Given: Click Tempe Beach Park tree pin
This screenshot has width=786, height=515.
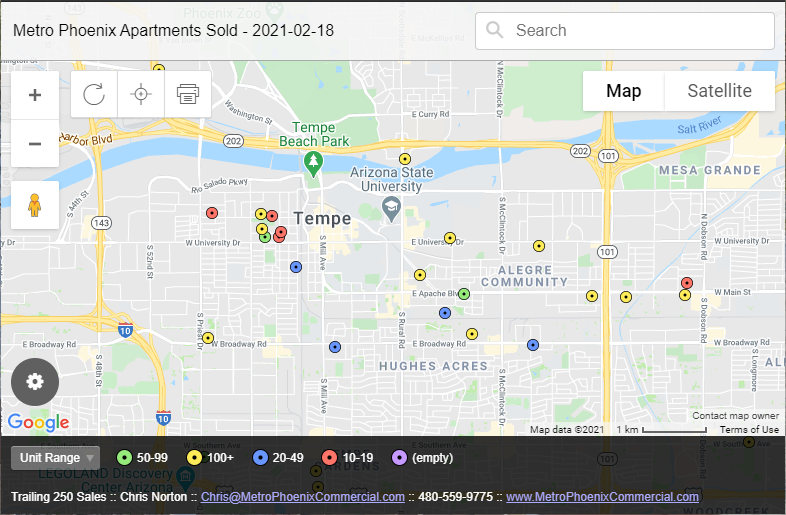Looking at the screenshot, I should coord(313,164).
